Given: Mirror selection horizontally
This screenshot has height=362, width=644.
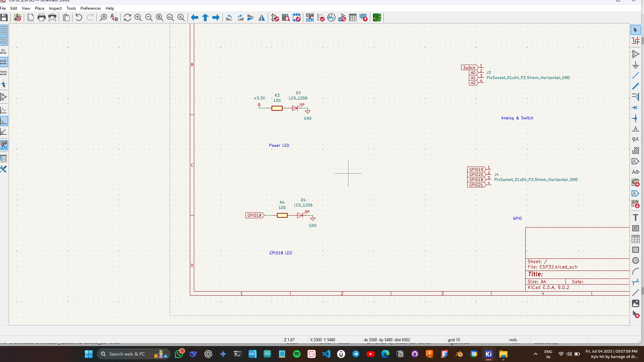Looking at the screenshot, I should [262, 17].
